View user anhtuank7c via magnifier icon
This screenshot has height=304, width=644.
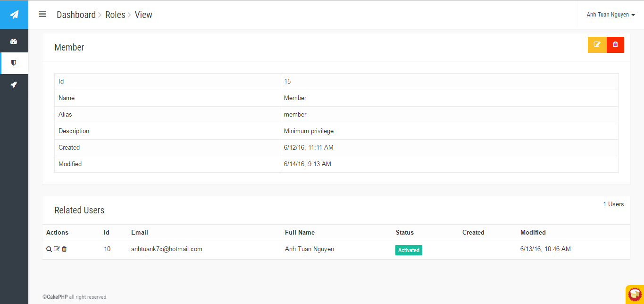click(49, 249)
